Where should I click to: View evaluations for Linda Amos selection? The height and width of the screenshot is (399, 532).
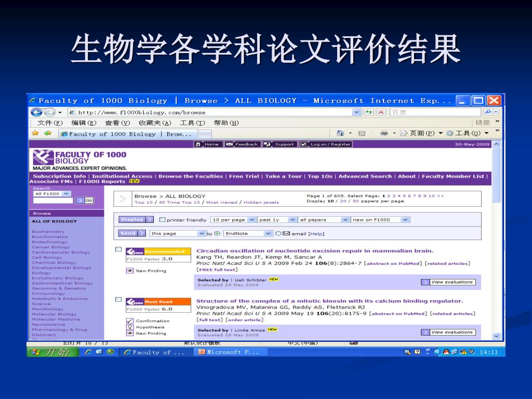click(448, 332)
